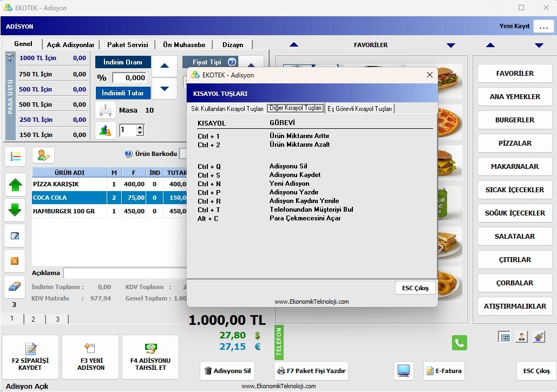This screenshot has width=557, height=392.
Task: Click the up arrow left of FAVORİLER heading
Action: 294,45
